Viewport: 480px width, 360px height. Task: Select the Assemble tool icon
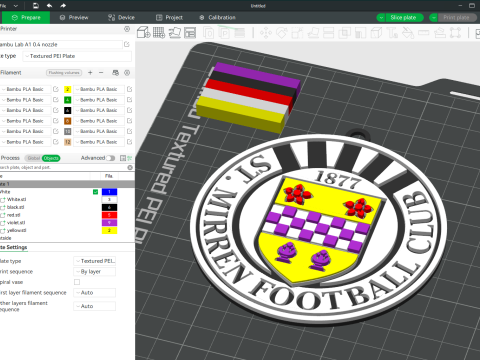[440, 33]
